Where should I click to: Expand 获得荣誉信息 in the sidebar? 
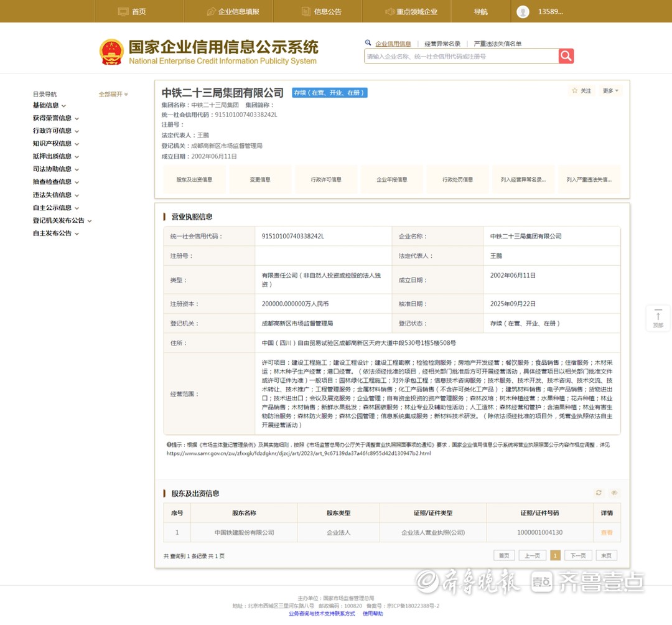pyautogui.click(x=56, y=118)
